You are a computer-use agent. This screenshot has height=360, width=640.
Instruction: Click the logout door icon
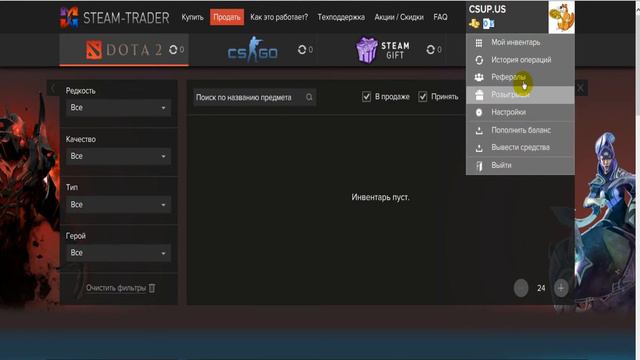[x=479, y=166]
